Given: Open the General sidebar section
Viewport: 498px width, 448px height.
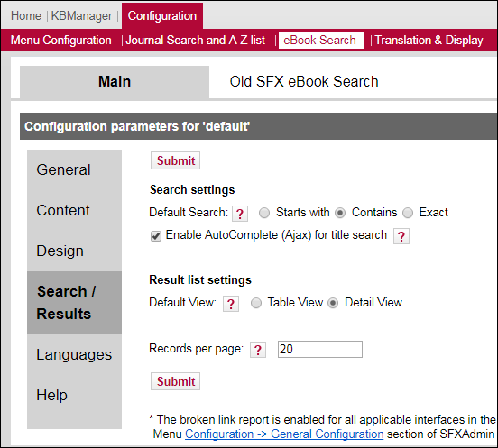Looking at the screenshot, I should tap(74, 169).
